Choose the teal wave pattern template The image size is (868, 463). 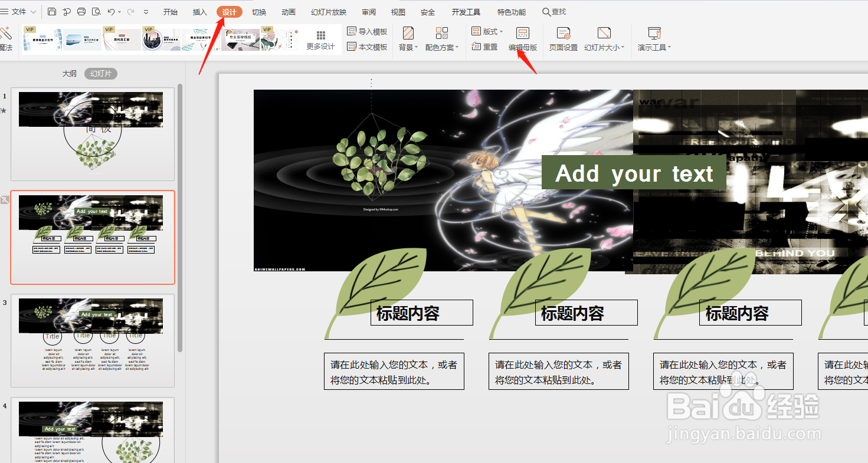pos(201,38)
